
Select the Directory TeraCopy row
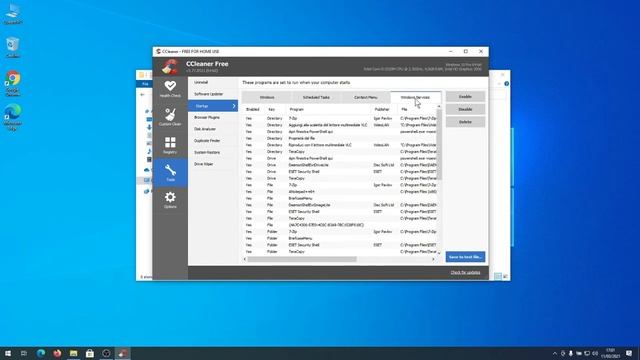(340, 151)
